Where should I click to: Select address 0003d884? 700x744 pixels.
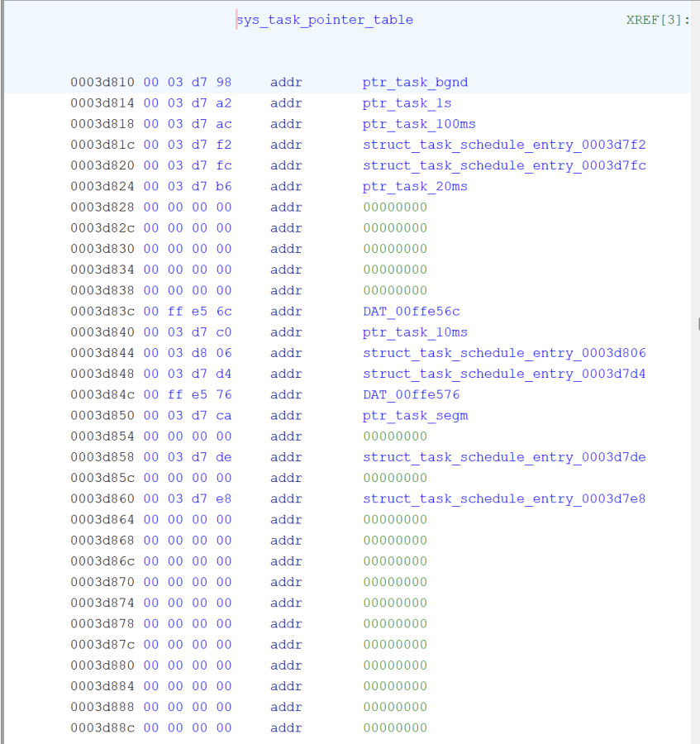pyautogui.click(x=102, y=687)
